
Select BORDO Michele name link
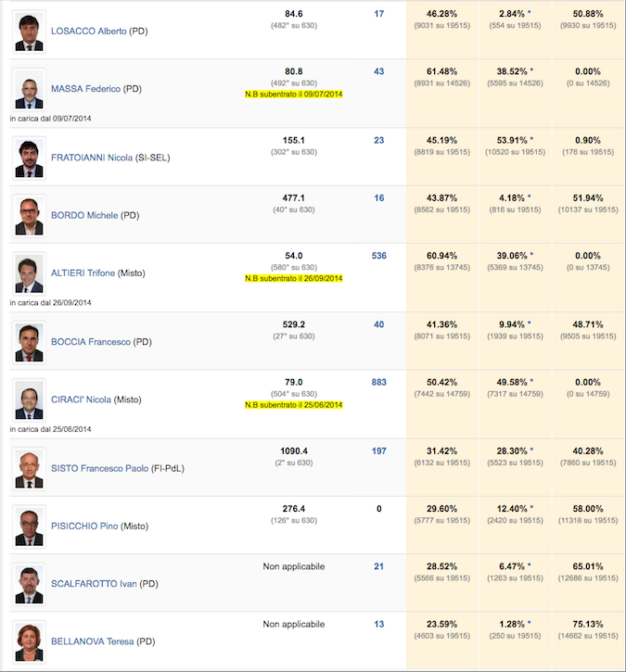(84, 215)
